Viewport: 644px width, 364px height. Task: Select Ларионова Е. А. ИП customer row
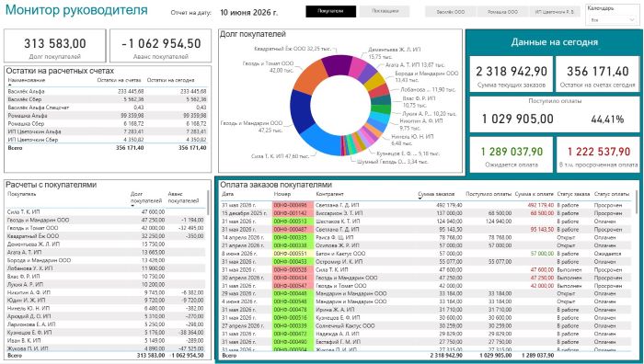(x=106, y=324)
